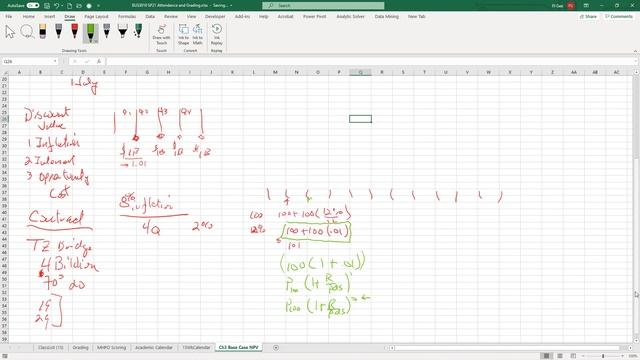Viewport: 640px width, 360px height.
Task: Select the black pen
Action: [x=59, y=31]
